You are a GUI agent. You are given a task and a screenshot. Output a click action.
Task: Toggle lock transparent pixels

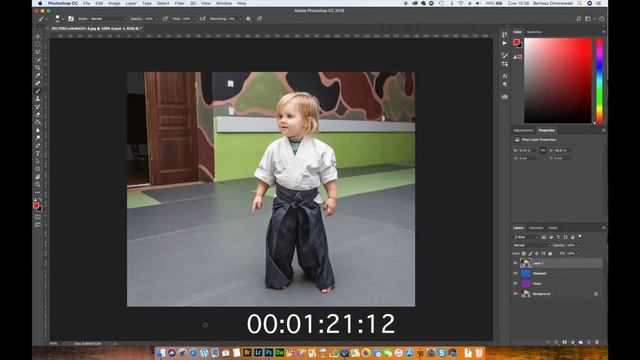click(x=524, y=253)
